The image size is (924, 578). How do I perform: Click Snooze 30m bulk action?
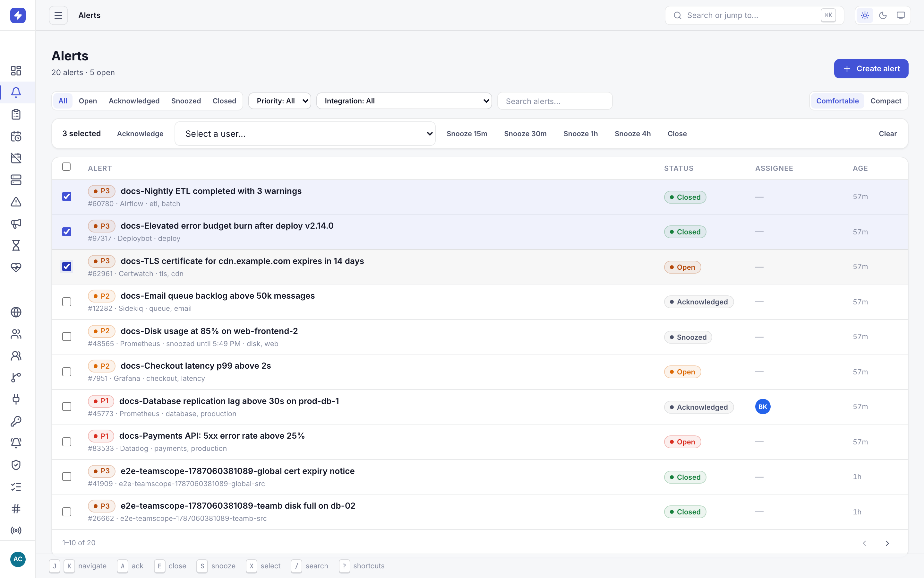pos(525,133)
